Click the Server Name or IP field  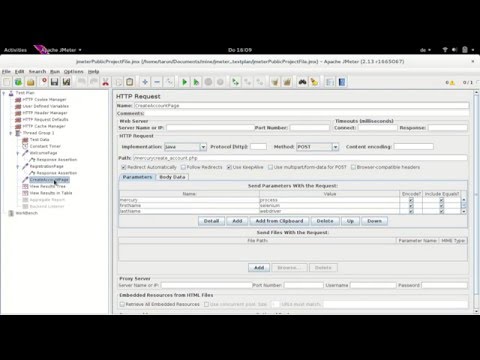(x=210, y=128)
